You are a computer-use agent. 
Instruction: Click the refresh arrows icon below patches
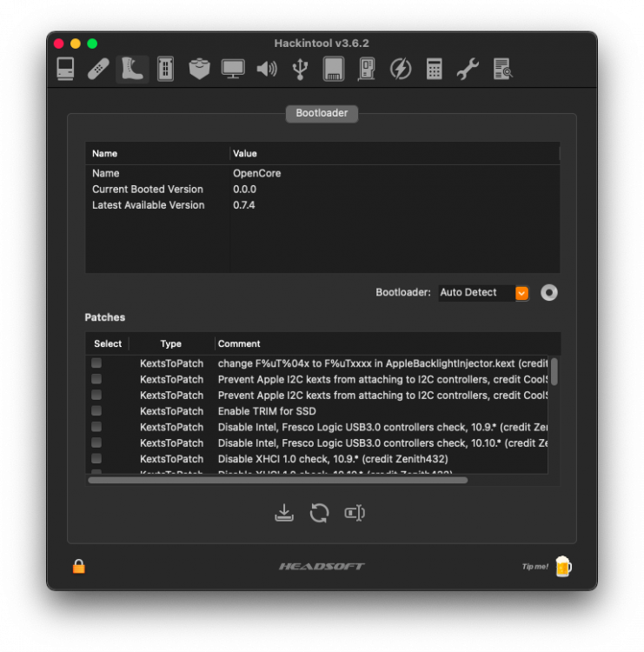click(319, 513)
